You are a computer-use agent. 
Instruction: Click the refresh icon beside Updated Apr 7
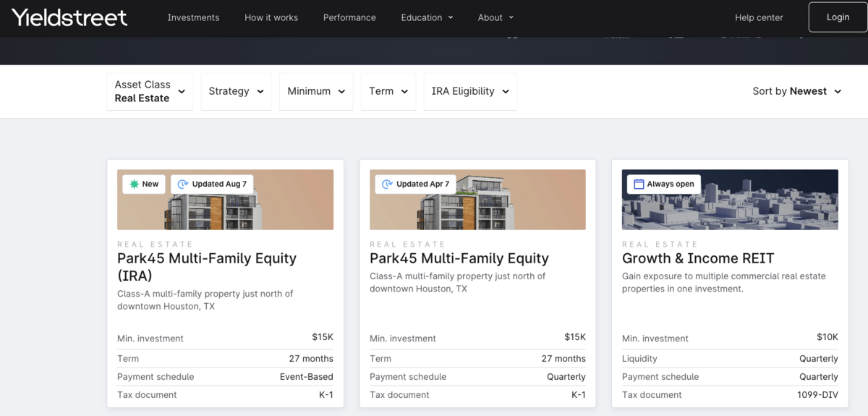pyautogui.click(x=387, y=184)
